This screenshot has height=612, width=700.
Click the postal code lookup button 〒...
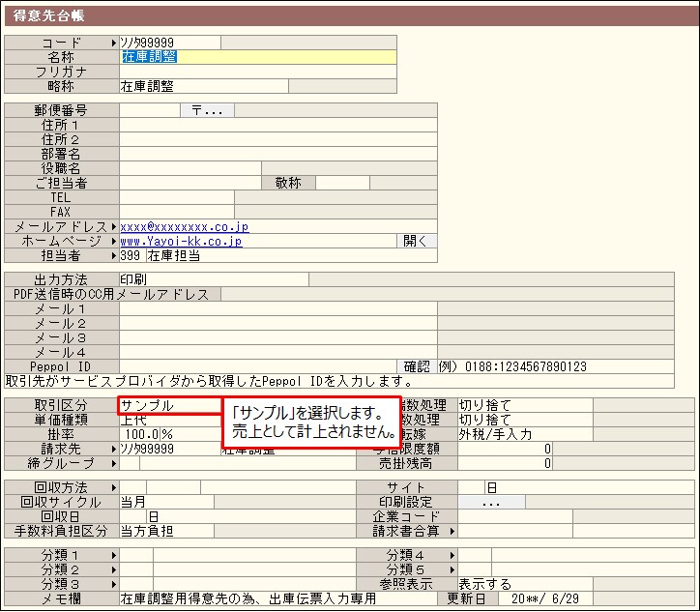pyautogui.click(x=206, y=110)
